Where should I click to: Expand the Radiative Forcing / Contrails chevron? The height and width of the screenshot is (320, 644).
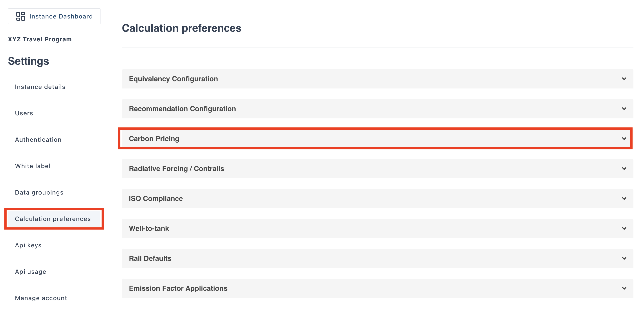(x=624, y=169)
